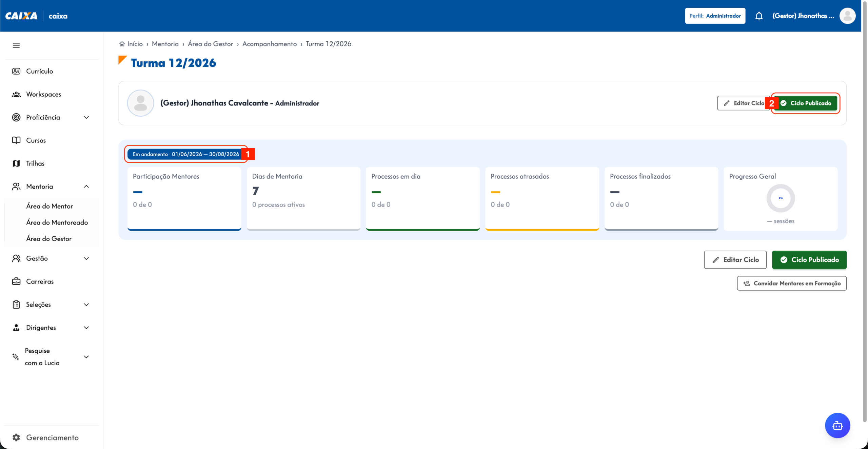
Task: Expand the Proficiência menu chevron
Action: click(x=86, y=117)
